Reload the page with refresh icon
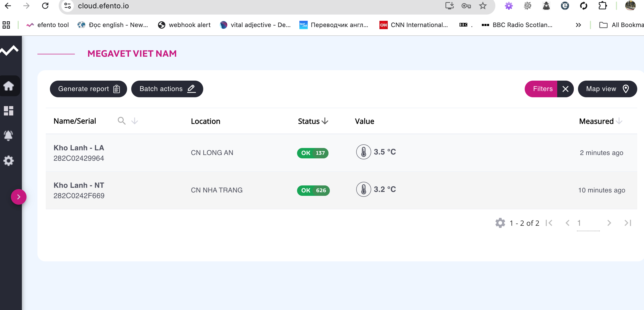The height and width of the screenshot is (310, 644). click(x=45, y=6)
